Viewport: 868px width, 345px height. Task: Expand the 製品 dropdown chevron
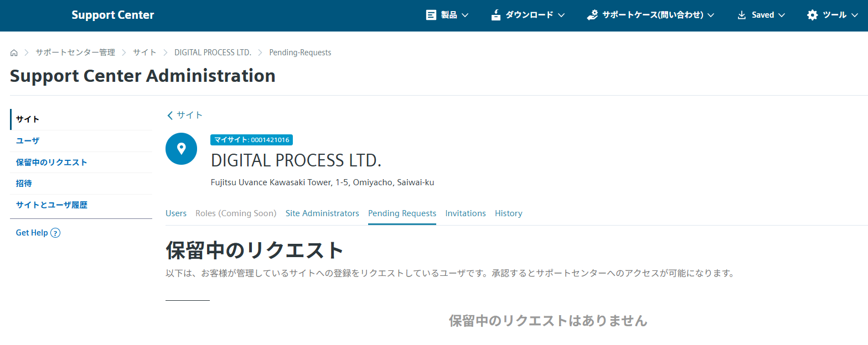point(465,15)
